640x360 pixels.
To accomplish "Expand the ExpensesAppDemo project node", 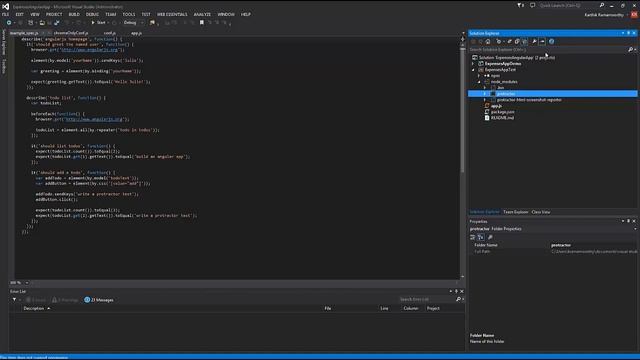I will coord(473,64).
